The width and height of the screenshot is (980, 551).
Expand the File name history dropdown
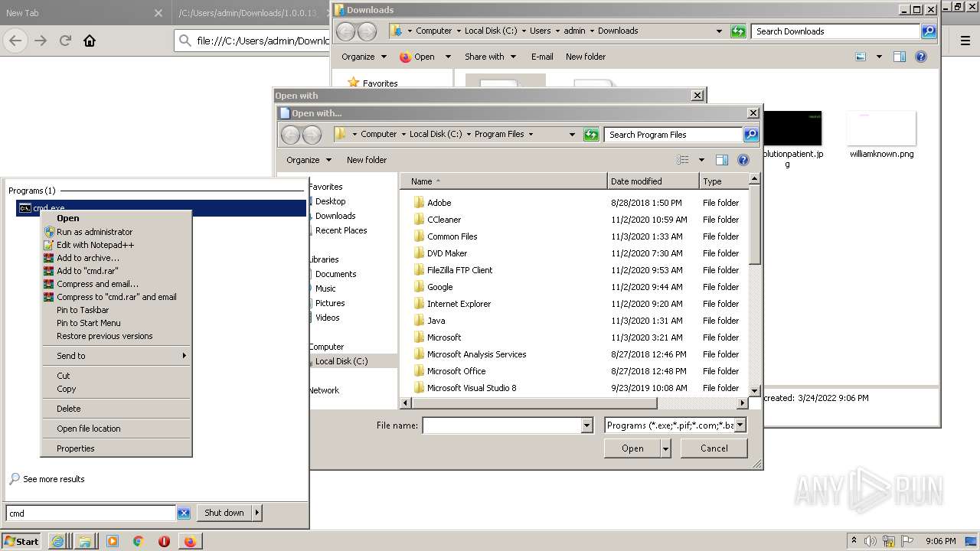[587, 425]
